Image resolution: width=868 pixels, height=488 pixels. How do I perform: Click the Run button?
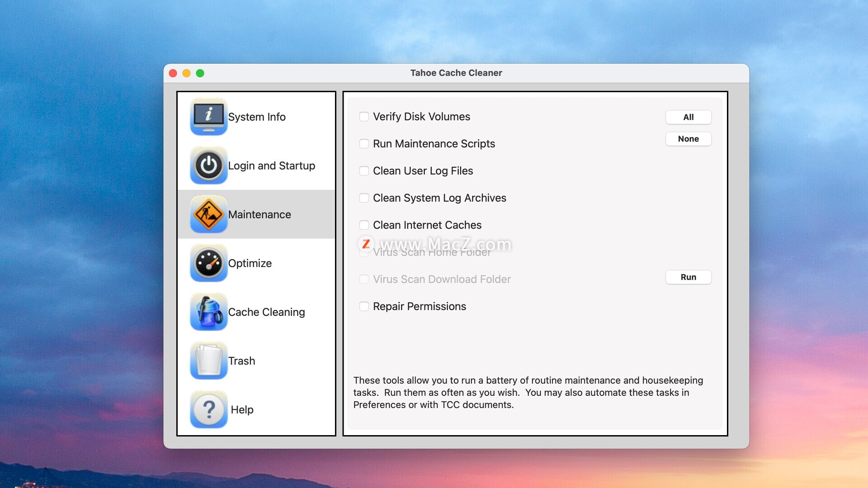(x=688, y=277)
